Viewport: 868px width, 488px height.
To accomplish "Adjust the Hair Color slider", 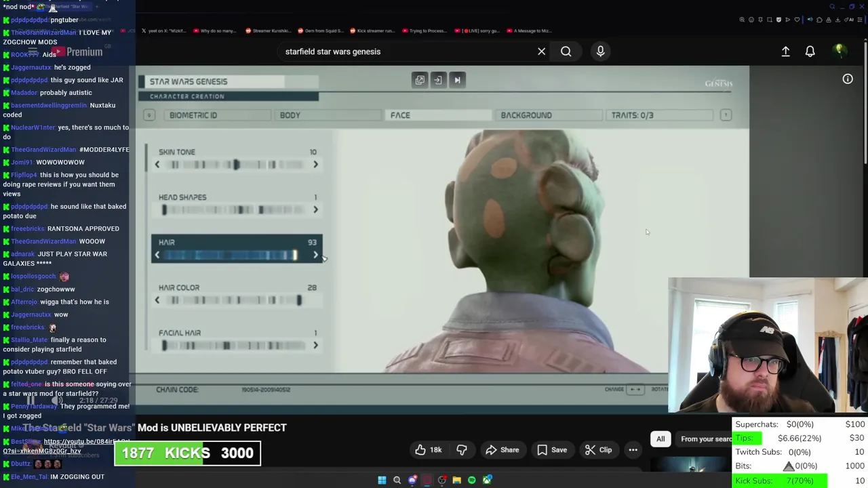I will click(236, 300).
